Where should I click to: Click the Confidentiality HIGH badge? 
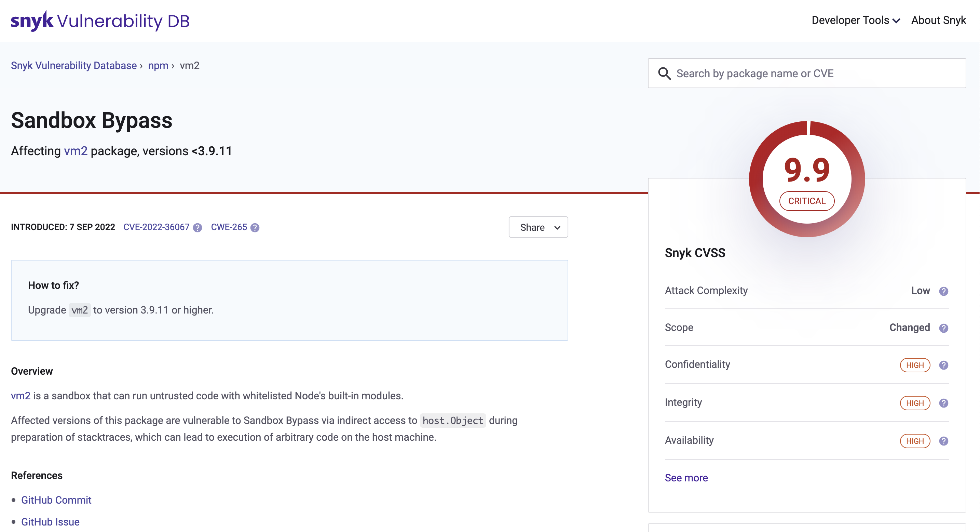[x=915, y=365]
